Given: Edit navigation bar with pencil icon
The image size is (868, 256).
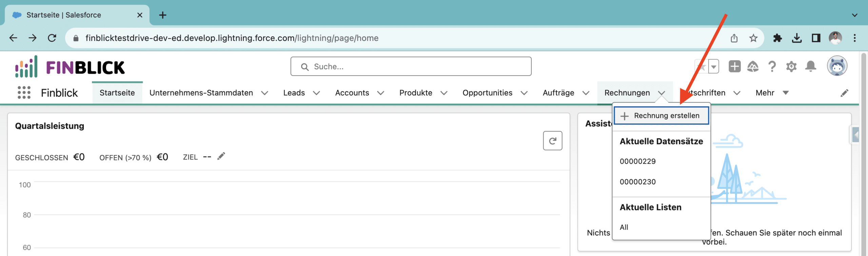Looking at the screenshot, I should pyautogui.click(x=844, y=93).
